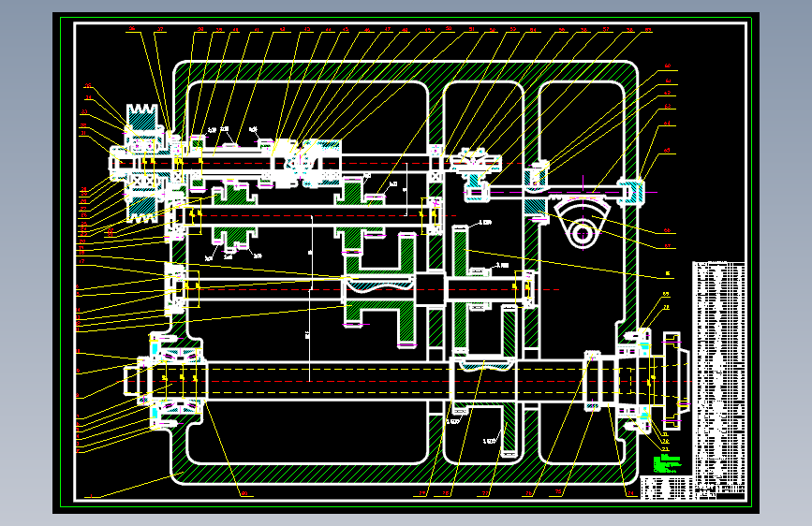
Task: Click the long main spindle shaft body
Action: [329, 381]
